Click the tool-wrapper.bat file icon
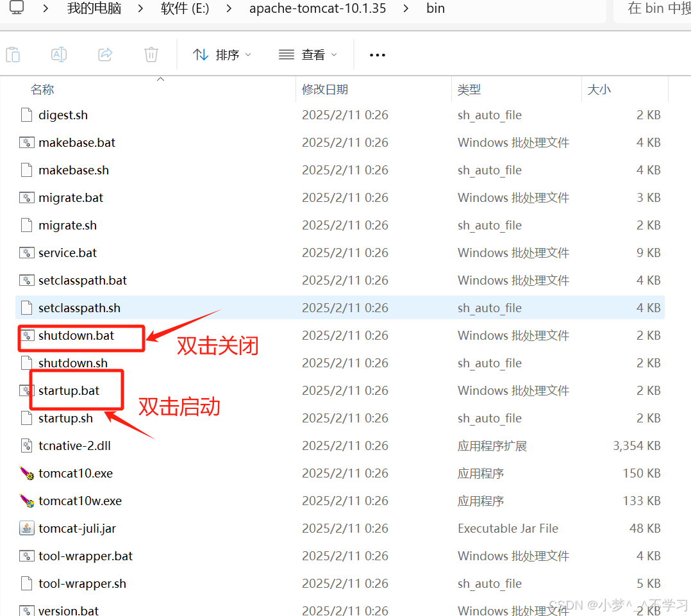 (27, 556)
